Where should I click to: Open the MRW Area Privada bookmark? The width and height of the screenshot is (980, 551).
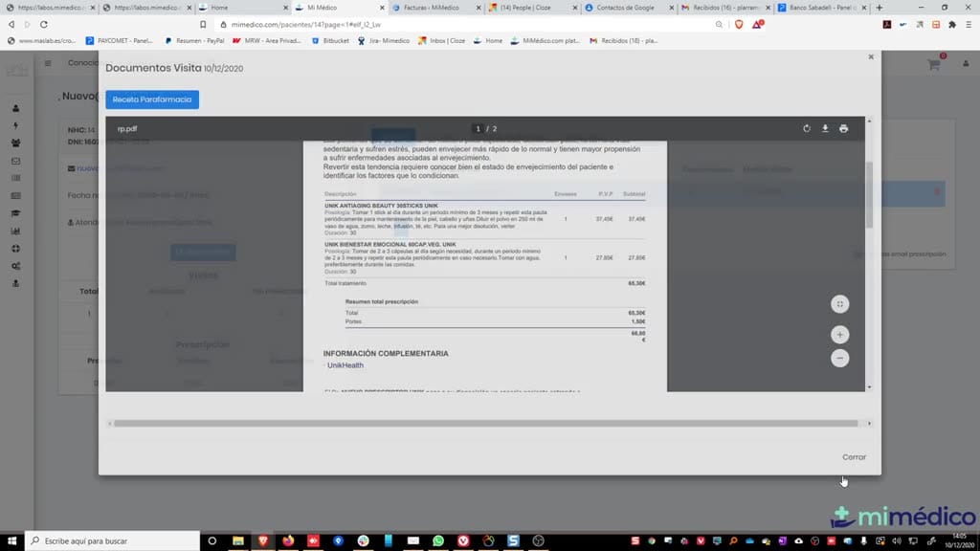tap(267, 40)
